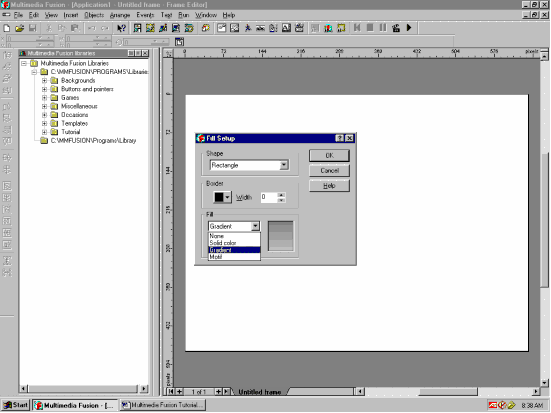
Task: Choose Solid color in the Fill list
Action: coord(234,243)
